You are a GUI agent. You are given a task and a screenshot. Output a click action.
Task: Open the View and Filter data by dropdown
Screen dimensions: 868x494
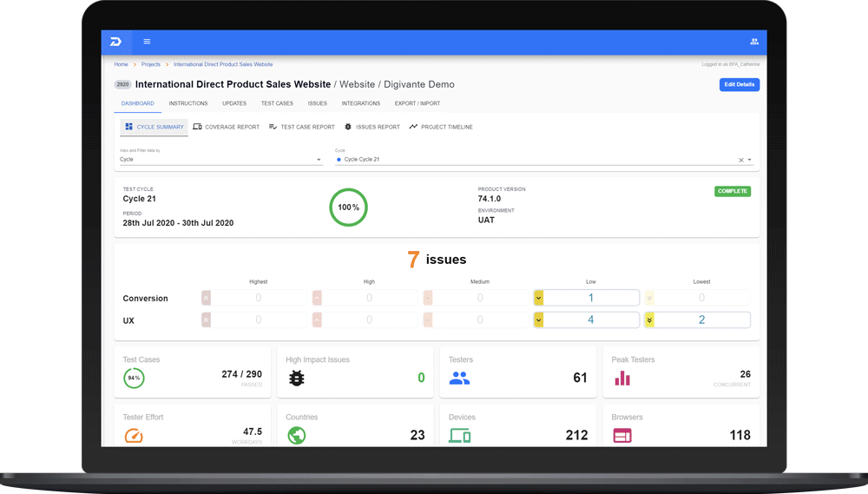coord(220,160)
